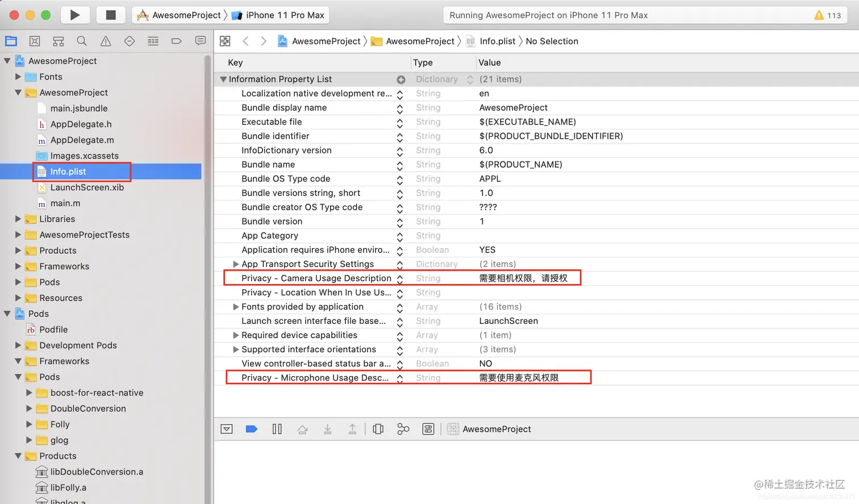Screen dimensions: 859x504
Task: Hide the debug area
Action: (227, 429)
